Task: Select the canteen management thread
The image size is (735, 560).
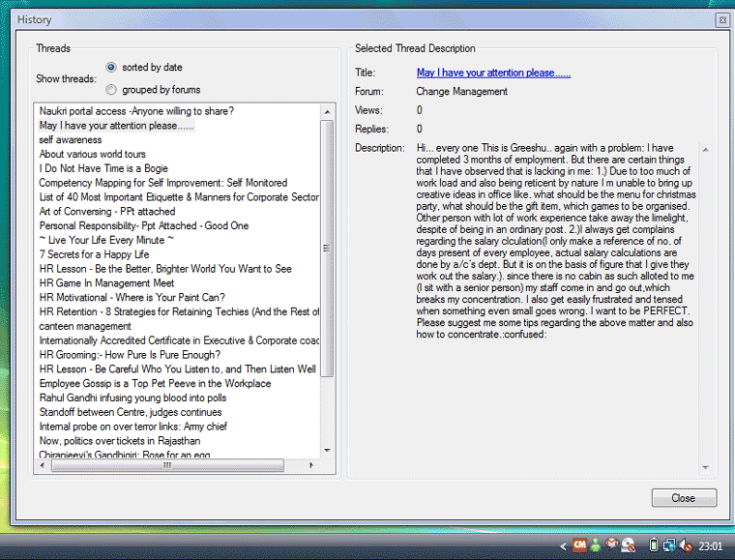Action: pos(85,326)
